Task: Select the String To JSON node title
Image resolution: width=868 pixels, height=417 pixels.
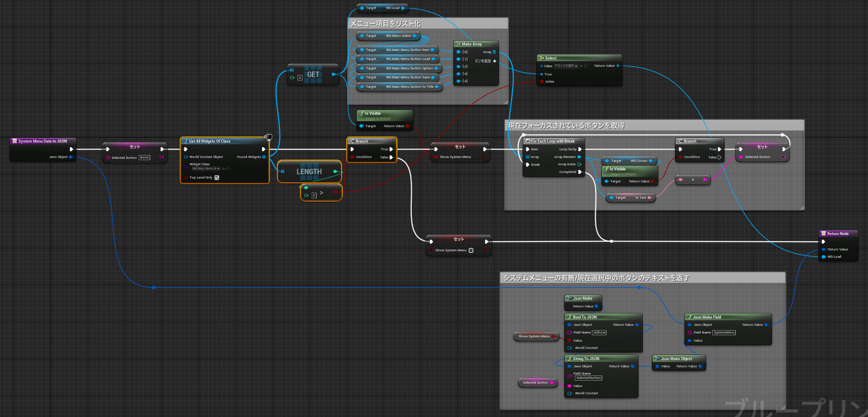Action: [586, 359]
